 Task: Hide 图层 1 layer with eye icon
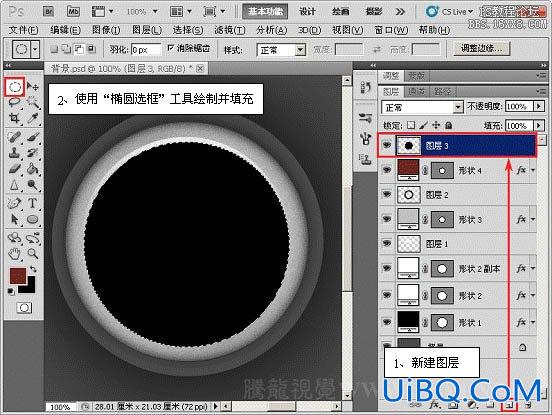pyautogui.click(x=387, y=243)
